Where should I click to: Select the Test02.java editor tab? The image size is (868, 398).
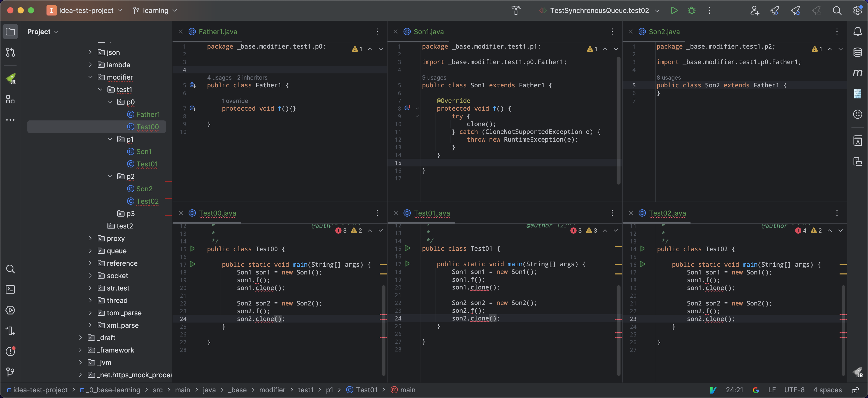(667, 213)
